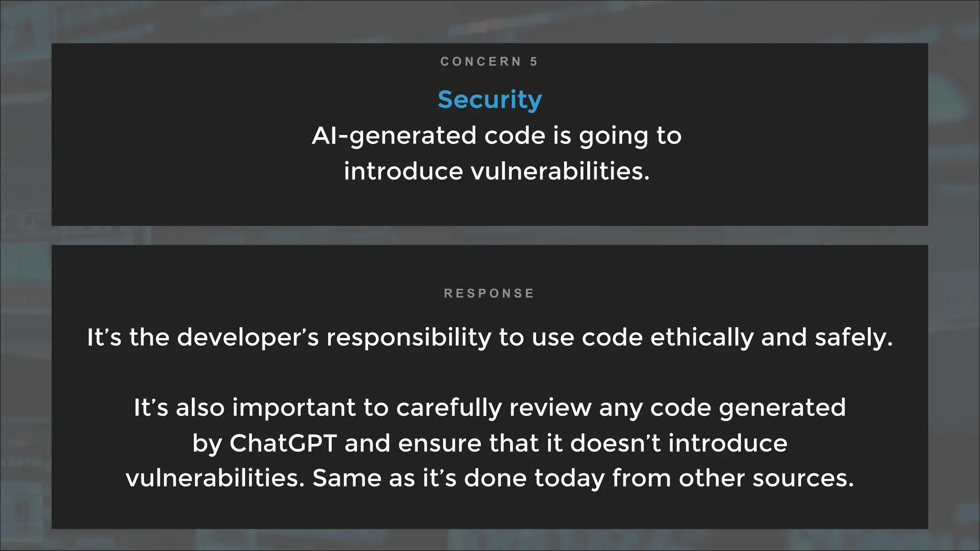Click the text 'introduce vulnerabilities.' in the top panel
Image resolution: width=980 pixels, height=551 pixels.
496,171
